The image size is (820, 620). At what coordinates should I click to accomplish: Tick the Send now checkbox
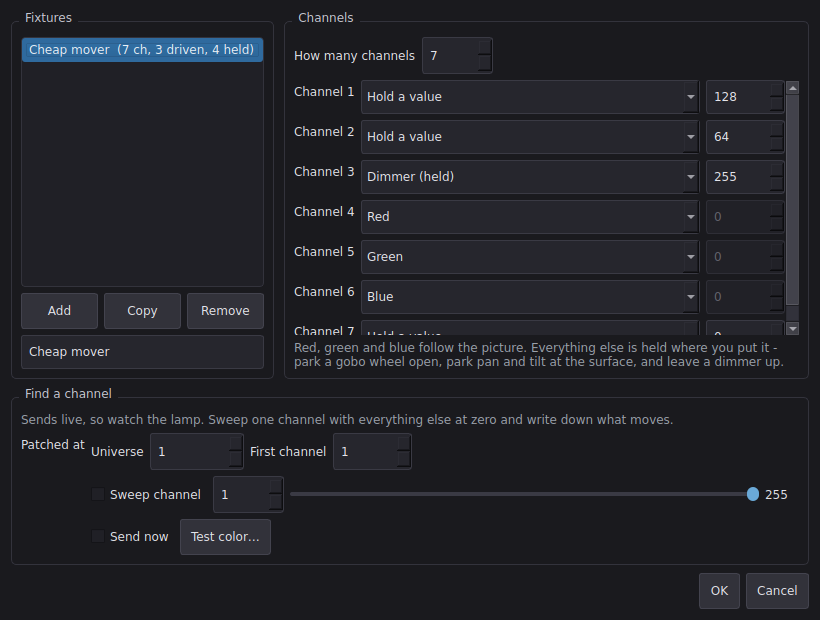98,536
